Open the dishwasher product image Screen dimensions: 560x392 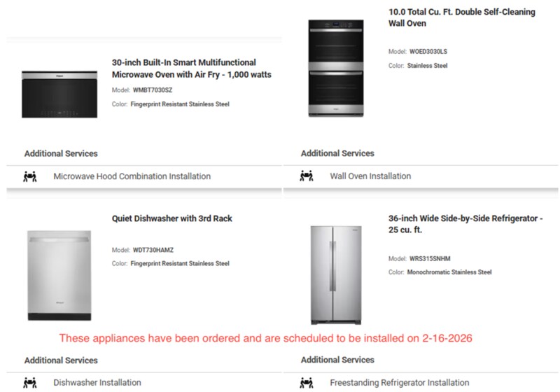pyautogui.click(x=59, y=274)
